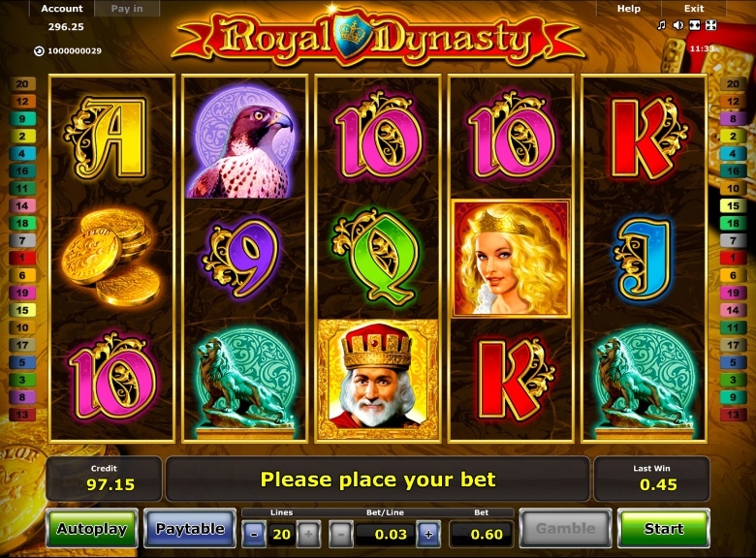Open the Help menu
This screenshot has width=756, height=558.
[629, 8]
